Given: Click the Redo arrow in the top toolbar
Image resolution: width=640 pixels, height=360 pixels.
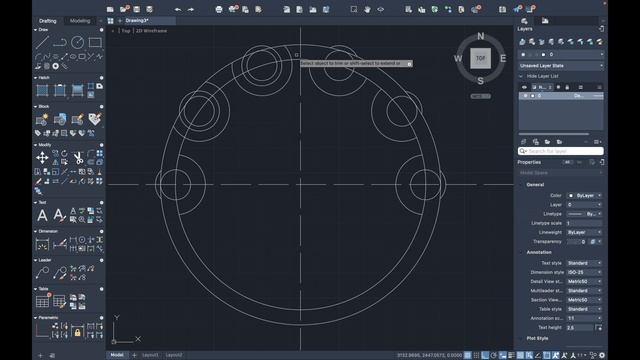Looking at the screenshot, I should pos(191,9).
